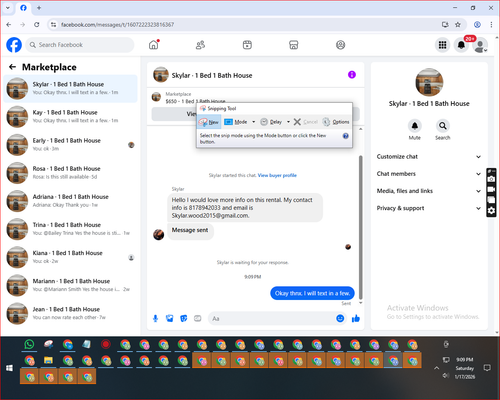This screenshot has width=500, height=400.
Task: Show hidden system tray icons
Action: coord(437,368)
